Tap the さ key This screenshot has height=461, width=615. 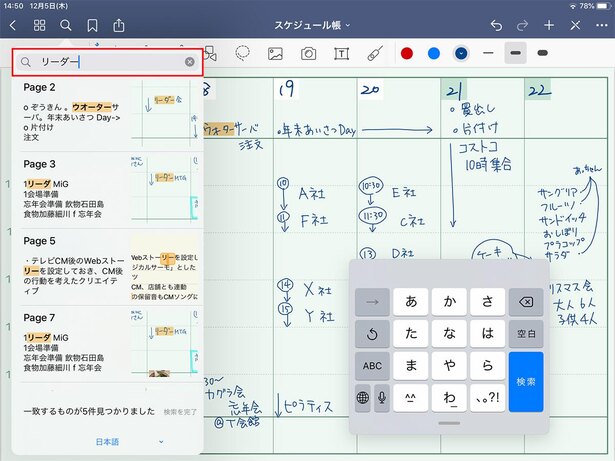pos(488,302)
